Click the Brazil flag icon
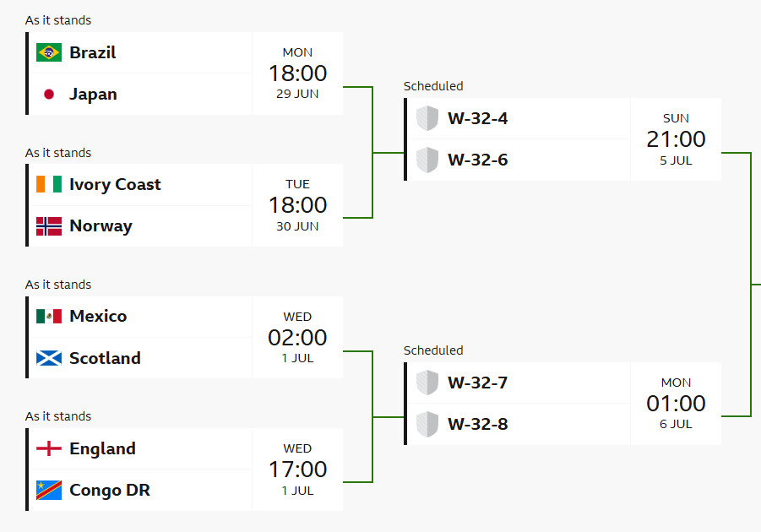This screenshot has width=761, height=532. pos(49,52)
